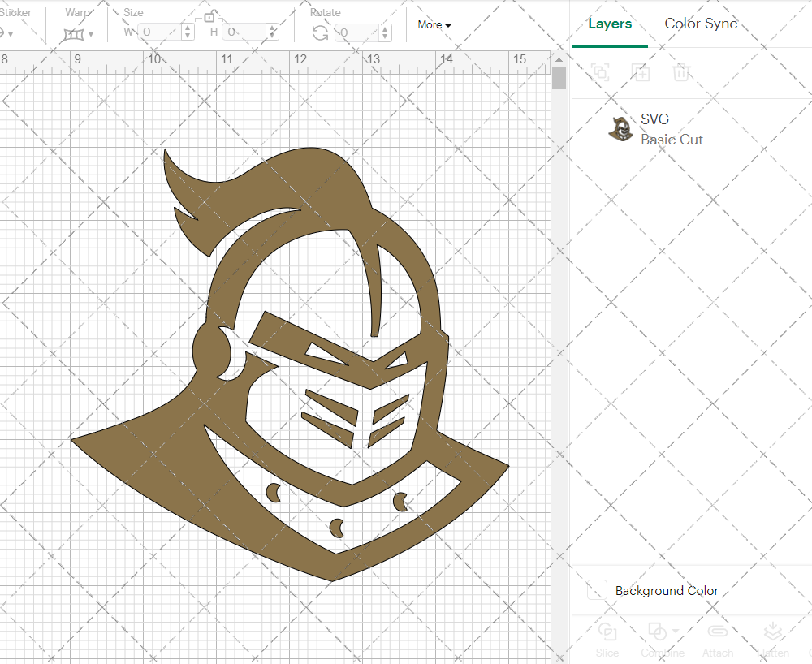Click the SVG layer thumbnail of the knight
This screenshot has height=664, width=812.
click(x=621, y=128)
